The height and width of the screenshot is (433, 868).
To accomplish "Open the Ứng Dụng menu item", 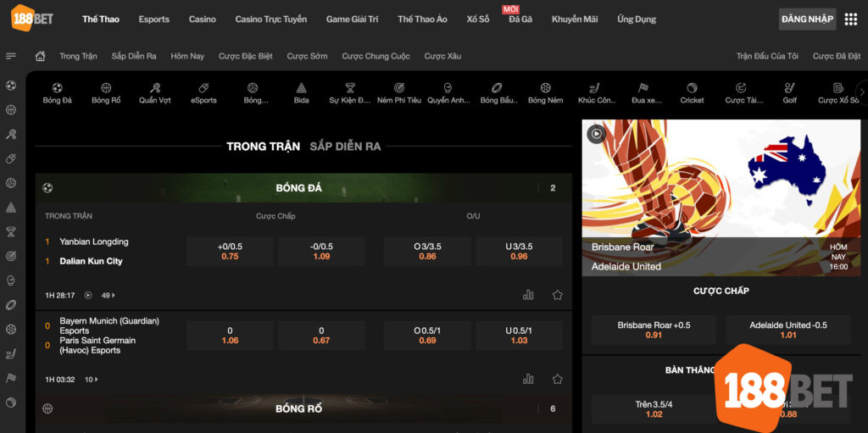I will pos(637,19).
